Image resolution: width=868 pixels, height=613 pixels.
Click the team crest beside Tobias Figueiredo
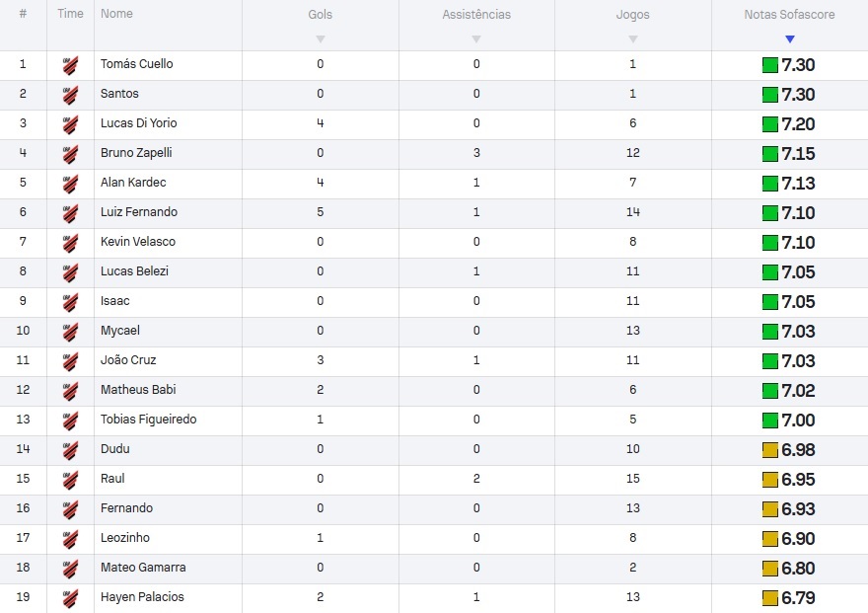70,421
